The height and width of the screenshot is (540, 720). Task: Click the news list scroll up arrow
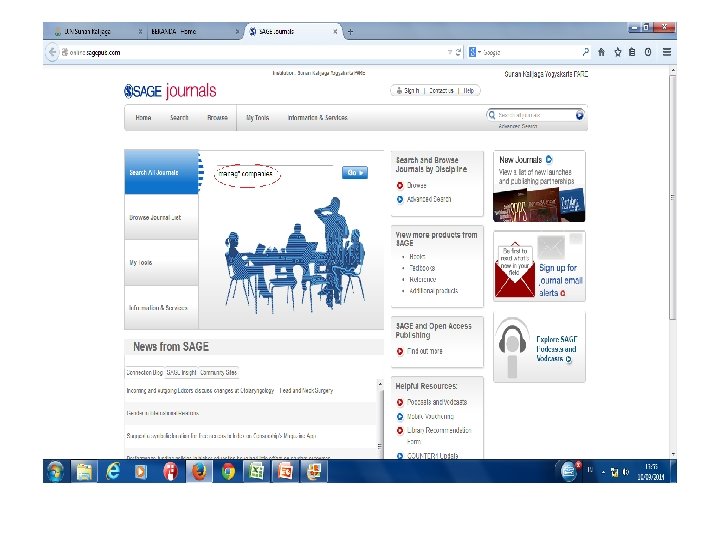coord(380,384)
